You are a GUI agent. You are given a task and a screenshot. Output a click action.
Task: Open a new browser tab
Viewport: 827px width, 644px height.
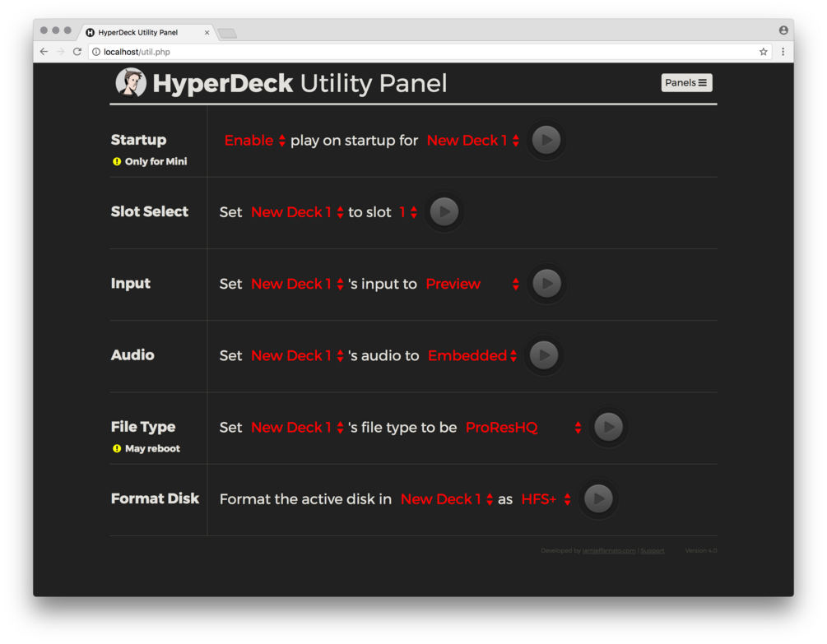(227, 33)
